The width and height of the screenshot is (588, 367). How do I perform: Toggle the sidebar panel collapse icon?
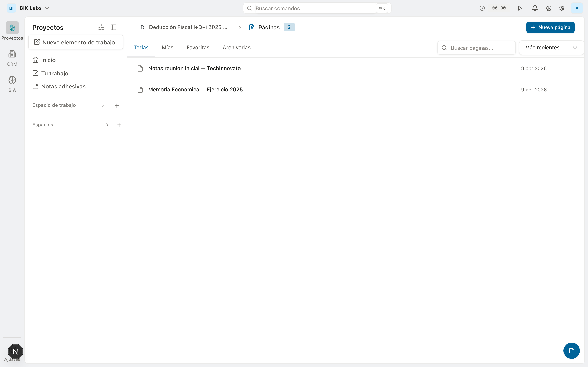click(x=114, y=27)
